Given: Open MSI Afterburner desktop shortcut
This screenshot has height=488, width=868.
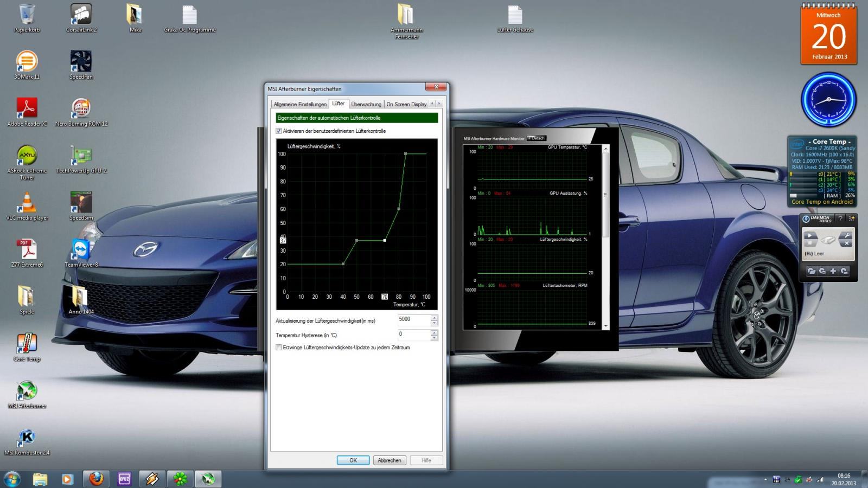Looking at the screenshot, I should [27, 390].
